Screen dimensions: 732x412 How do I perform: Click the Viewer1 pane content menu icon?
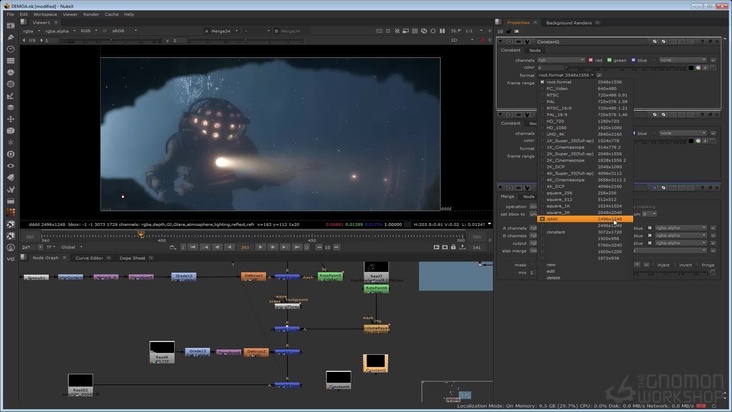(23, 22)
